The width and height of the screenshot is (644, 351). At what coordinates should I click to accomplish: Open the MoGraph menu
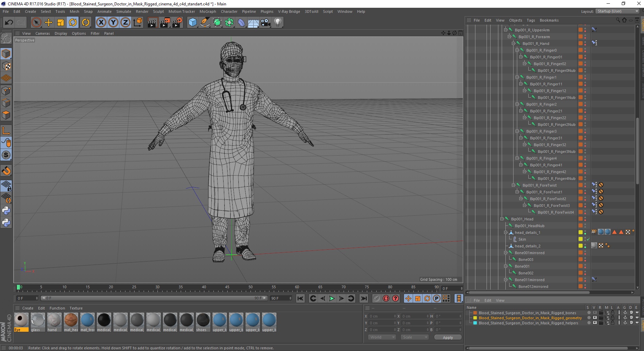coord(208,11)
